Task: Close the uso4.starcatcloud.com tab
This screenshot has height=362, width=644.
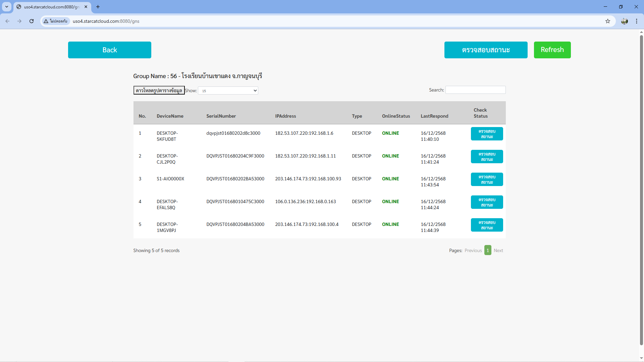Action: (x=86, y=7)
